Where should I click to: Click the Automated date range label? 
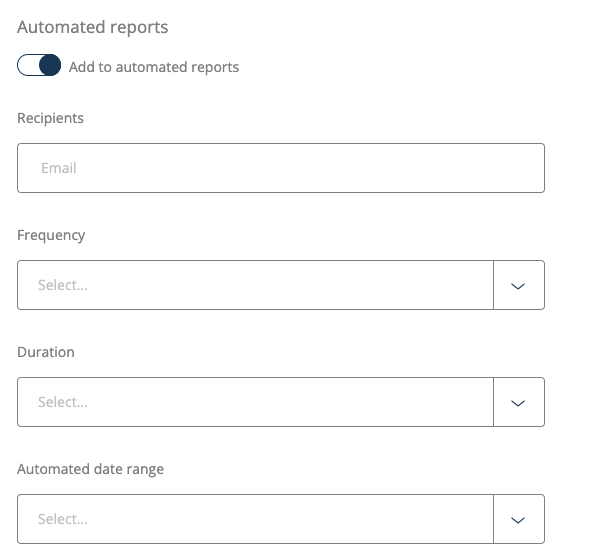(90, 469)
